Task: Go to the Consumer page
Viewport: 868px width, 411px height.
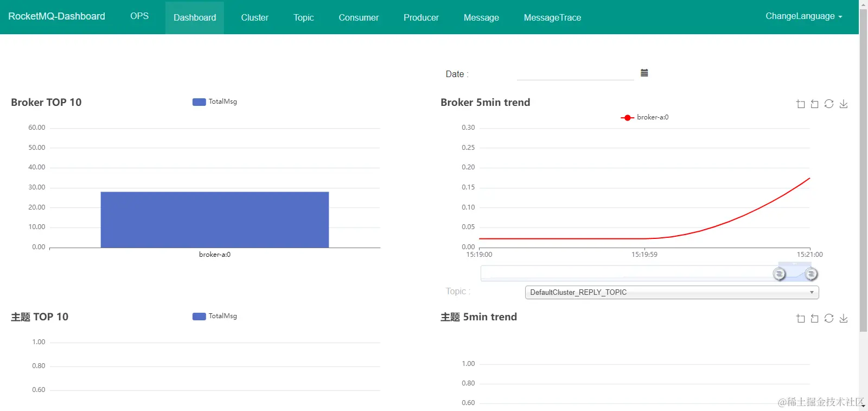Action: [x=359, y=17]
